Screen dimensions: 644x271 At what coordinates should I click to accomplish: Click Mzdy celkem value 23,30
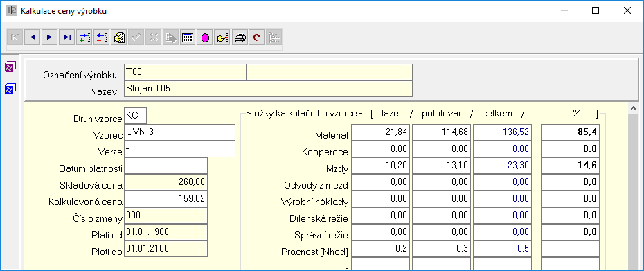[x=502, y=166]
